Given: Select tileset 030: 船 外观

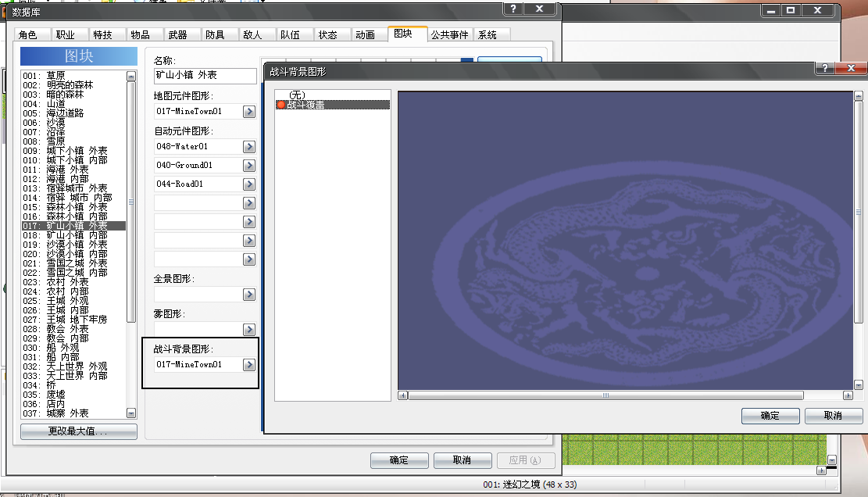Looking at the screenshot, I should 73,348.
